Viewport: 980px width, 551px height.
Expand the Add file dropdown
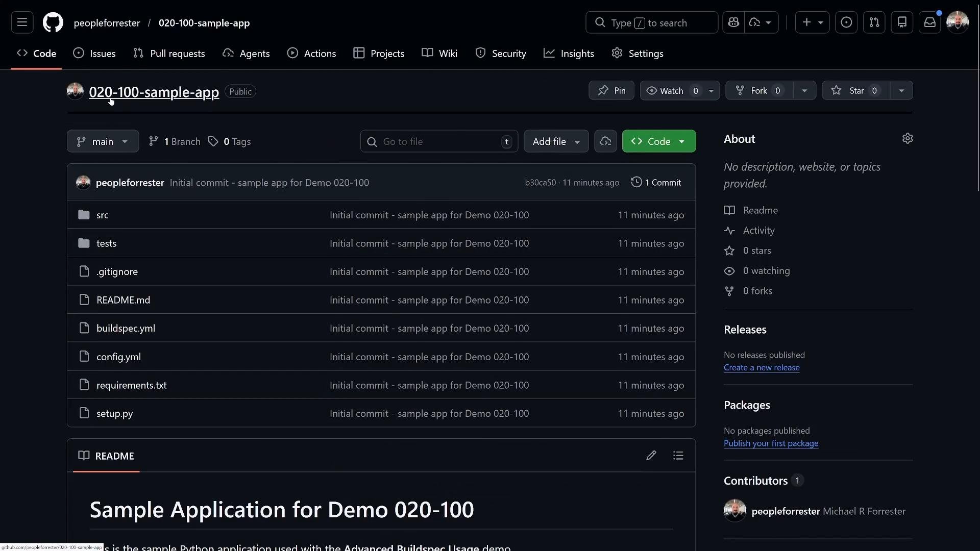[556, 141]
